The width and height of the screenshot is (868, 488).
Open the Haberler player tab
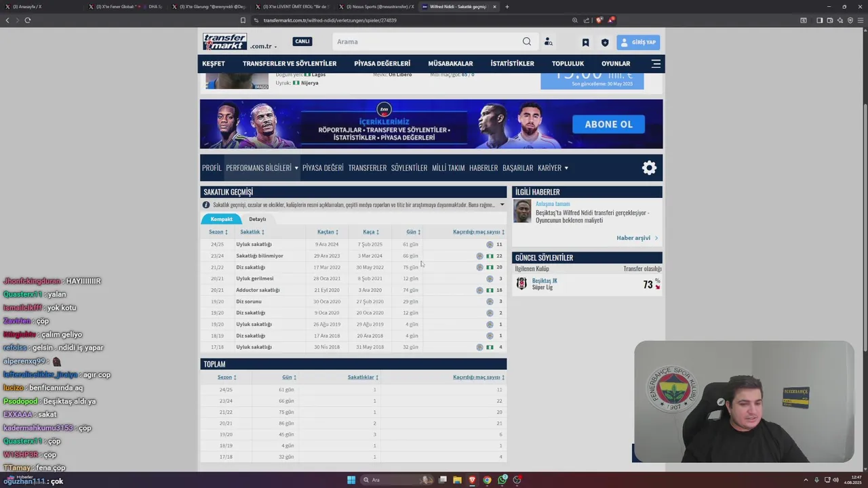(484, 167)
